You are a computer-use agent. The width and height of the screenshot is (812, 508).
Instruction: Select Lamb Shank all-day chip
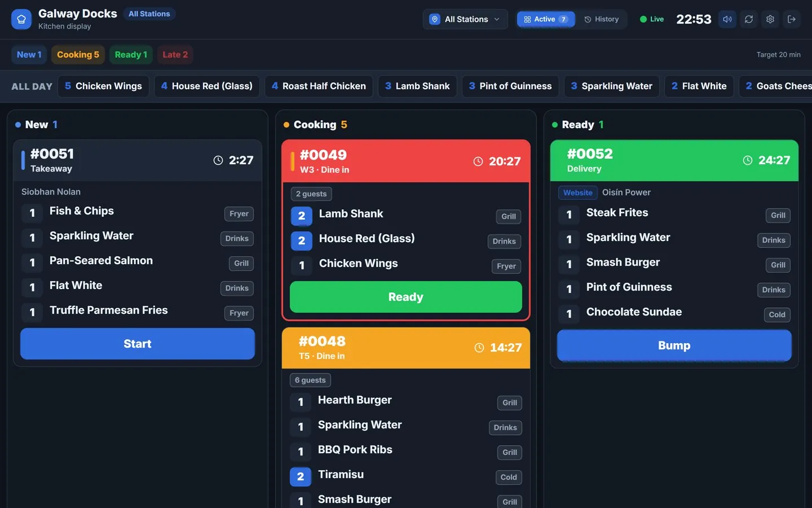pos(417,86)
